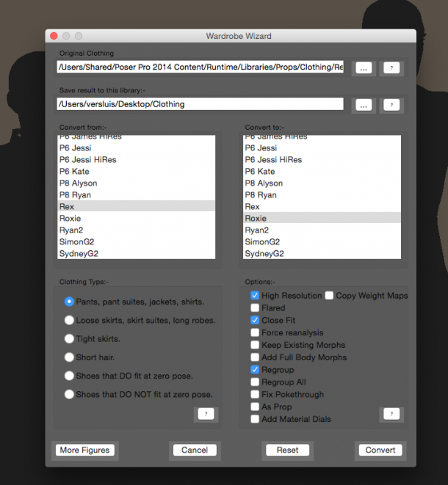448x485 pixels.
Task: Close the Wardrobe Wizard window
Action: (x=54, y=36)
